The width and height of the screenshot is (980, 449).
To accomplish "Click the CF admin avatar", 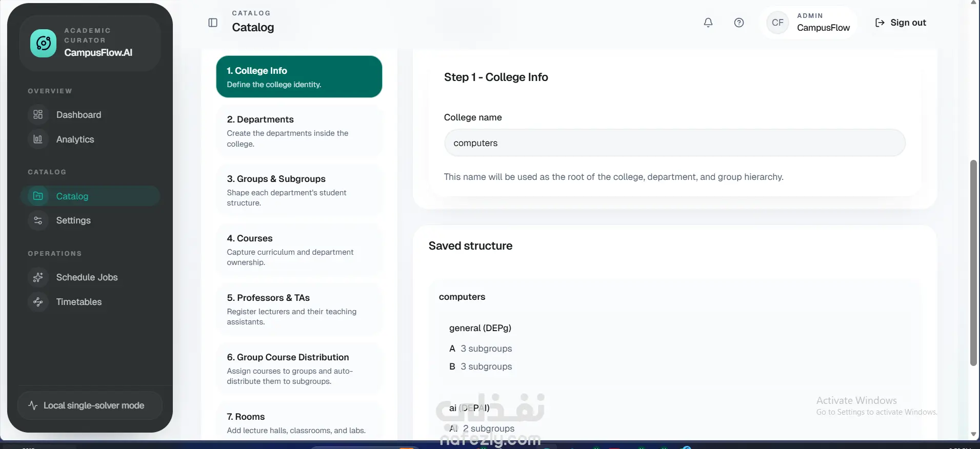I will (x=777, y=23).
